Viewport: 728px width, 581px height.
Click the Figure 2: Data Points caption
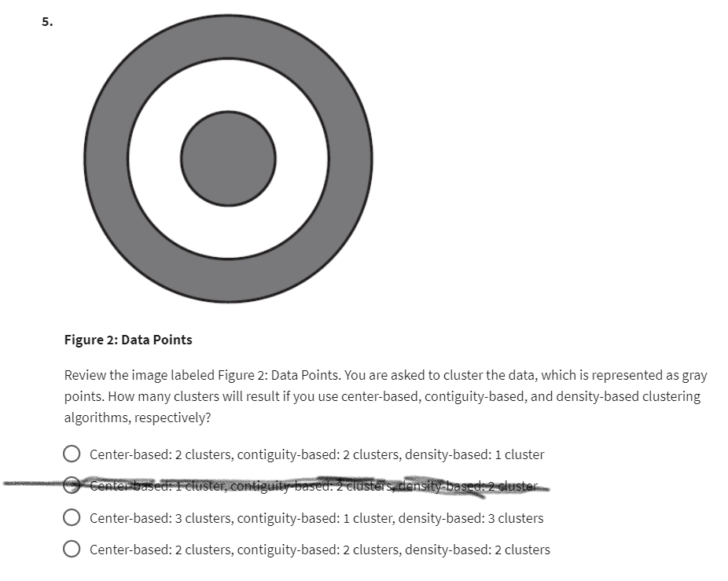(x=128, y=339)
